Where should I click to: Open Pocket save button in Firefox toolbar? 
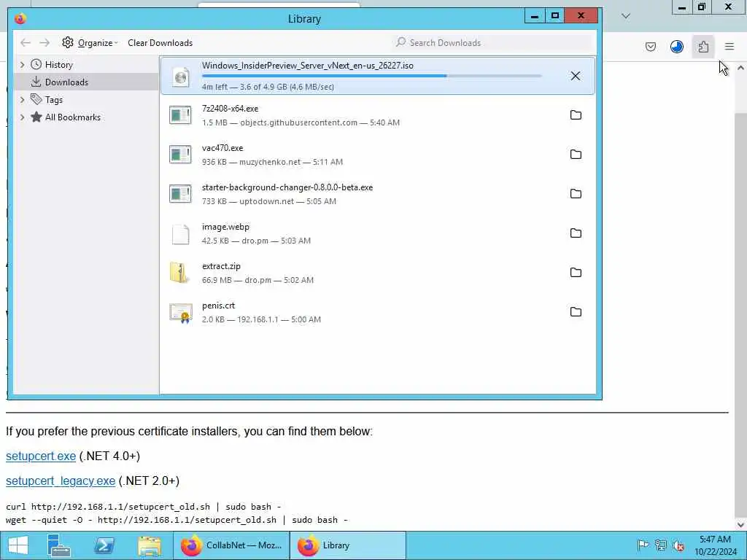click(x=650, y=47)
